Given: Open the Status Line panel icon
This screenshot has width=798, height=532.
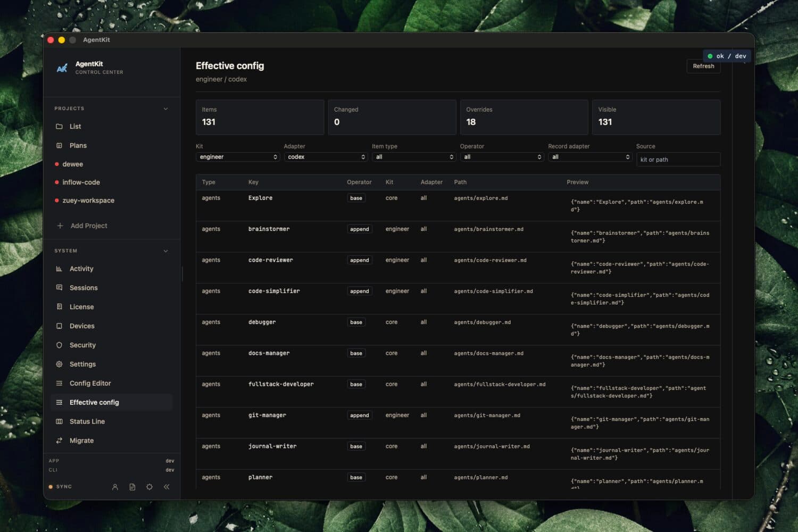Looking at the screenshot, I should [59, 421].
